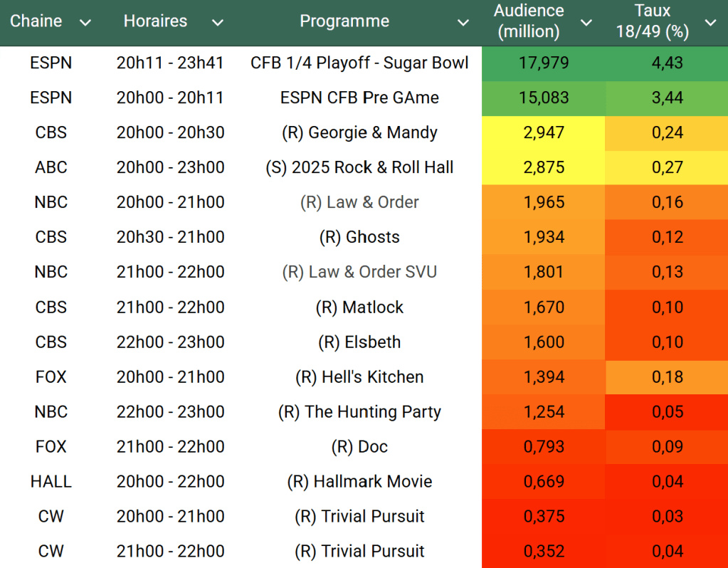The height and width of the screenshot is (568, 728).
Task: Click the Audience (million) dropdown chevron
Action: pos(586,23)
